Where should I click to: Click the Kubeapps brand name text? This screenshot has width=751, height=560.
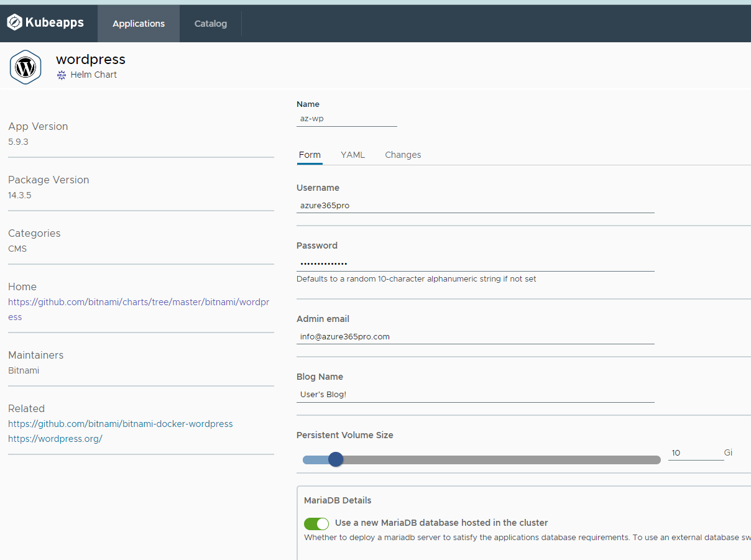(x=54, y=23)
